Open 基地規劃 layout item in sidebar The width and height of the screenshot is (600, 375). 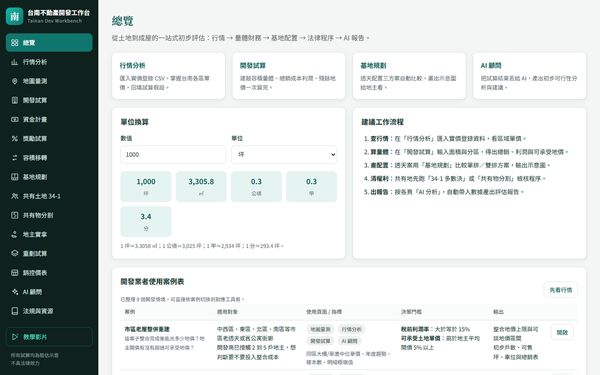49,176
